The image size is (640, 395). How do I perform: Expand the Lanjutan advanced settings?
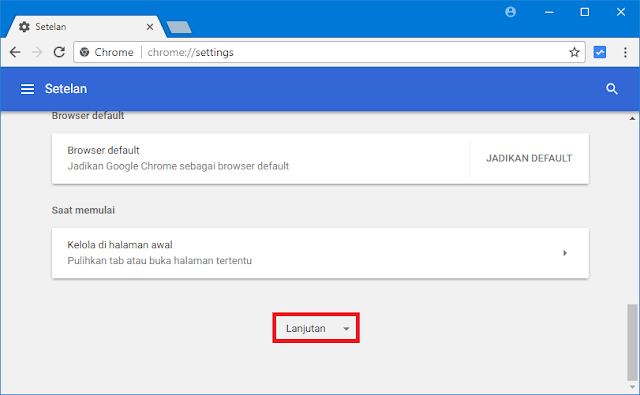316,328
